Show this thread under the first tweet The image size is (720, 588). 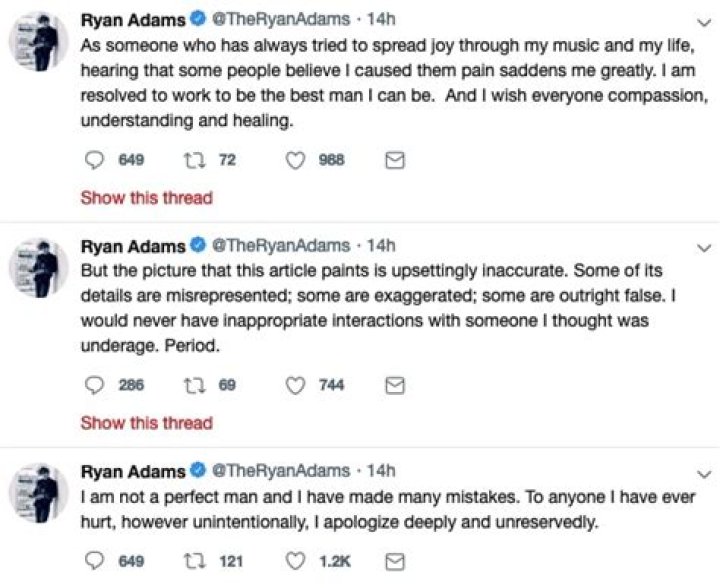(x=146, y=198)
